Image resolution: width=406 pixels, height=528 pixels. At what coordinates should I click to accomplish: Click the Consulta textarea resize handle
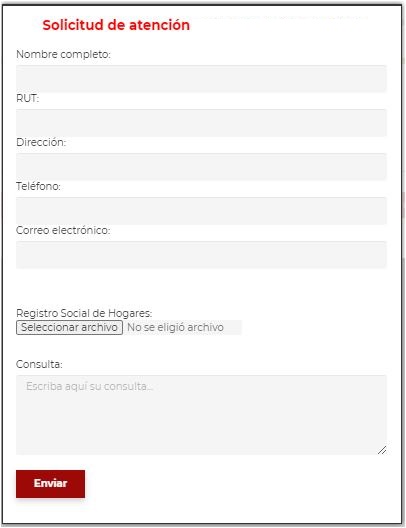point(382,450)
